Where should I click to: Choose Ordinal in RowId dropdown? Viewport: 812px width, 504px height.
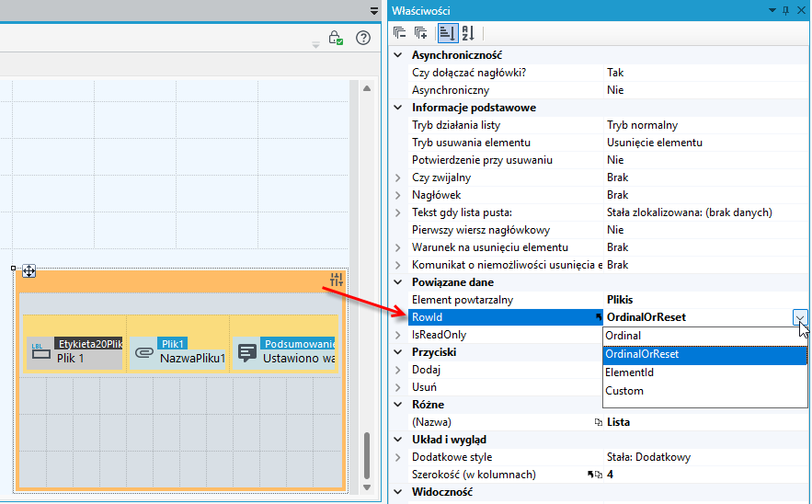pyautogui.click(x=704, y=336)
